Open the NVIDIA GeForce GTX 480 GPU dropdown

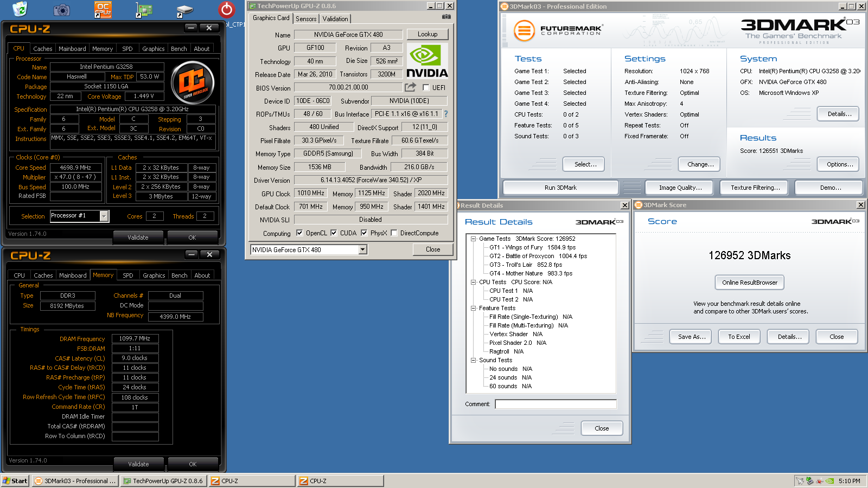click(363, 249)
